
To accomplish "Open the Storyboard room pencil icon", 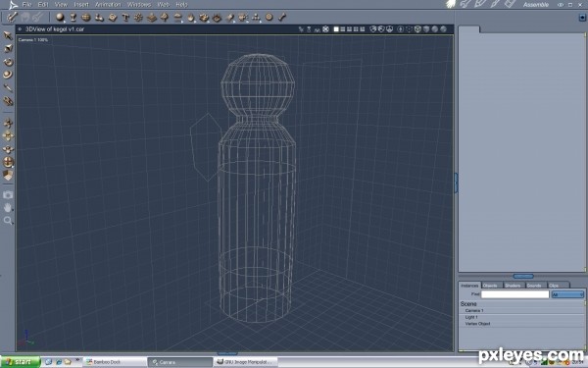I will (x=480, y=4).
